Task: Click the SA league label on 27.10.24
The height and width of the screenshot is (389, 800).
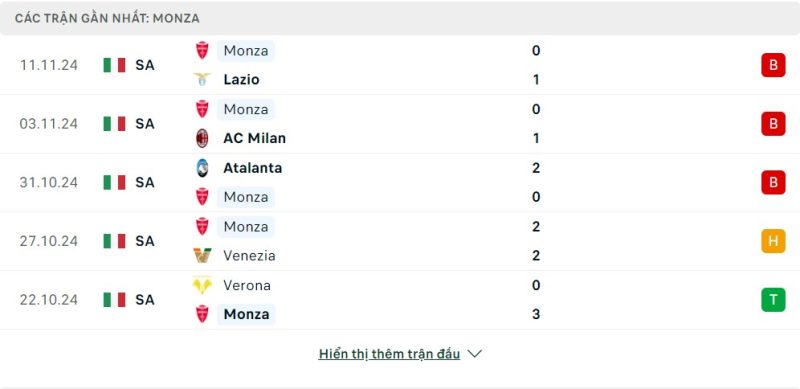Action: (x=145, y=241)
